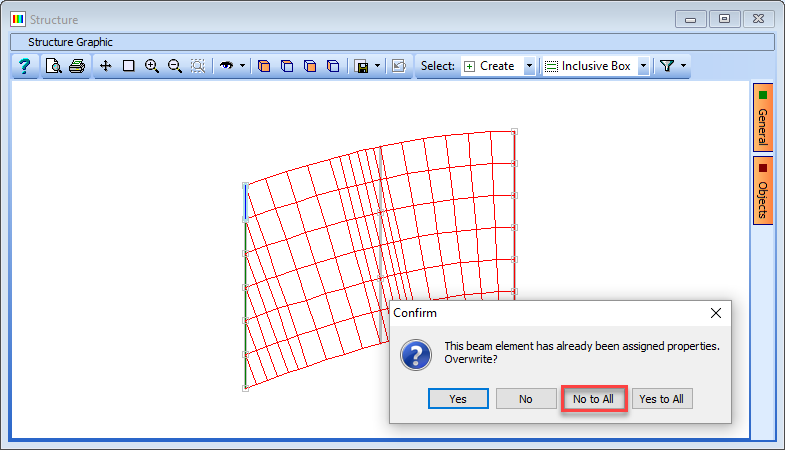Toggle the eye view icon
The image size is (785, 450).
[227, 66]
